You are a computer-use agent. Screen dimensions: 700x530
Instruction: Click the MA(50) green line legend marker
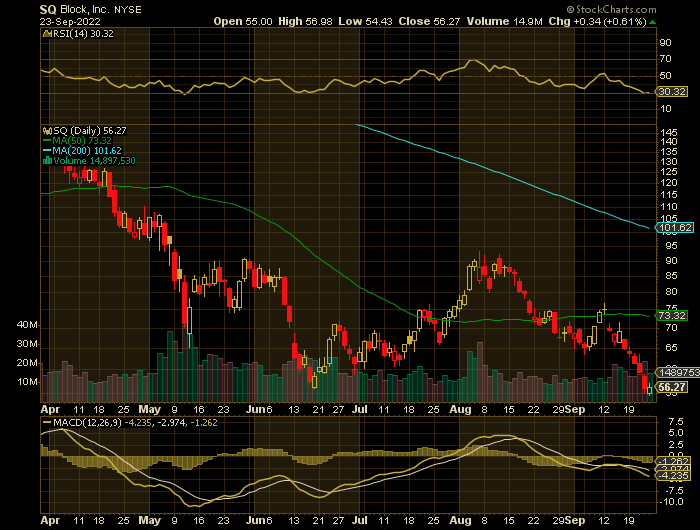click(44, 140)
